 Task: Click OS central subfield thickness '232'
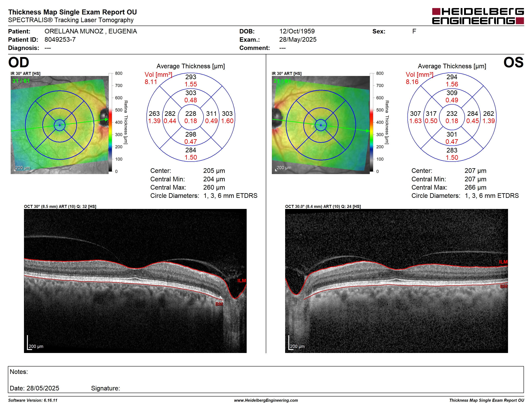tap(452, 113)
